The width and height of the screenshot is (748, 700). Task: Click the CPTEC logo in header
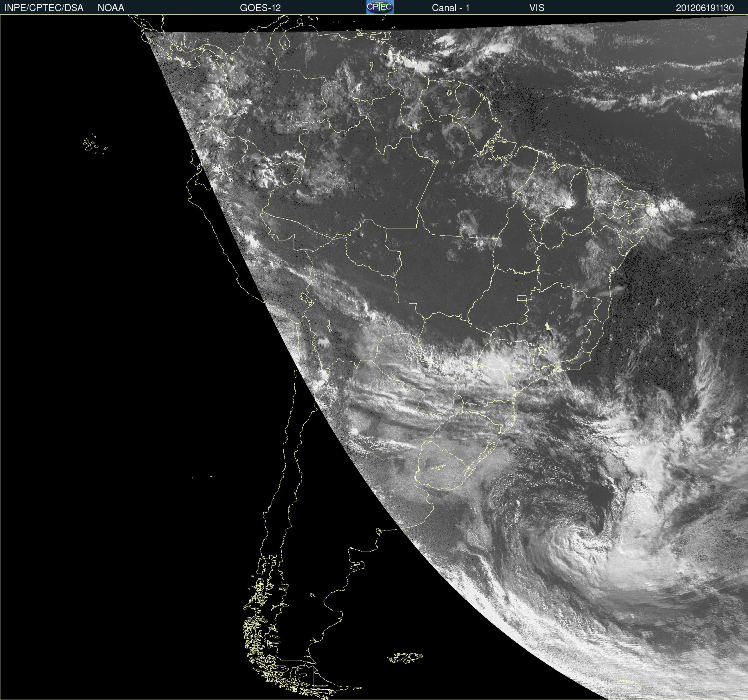380,7
